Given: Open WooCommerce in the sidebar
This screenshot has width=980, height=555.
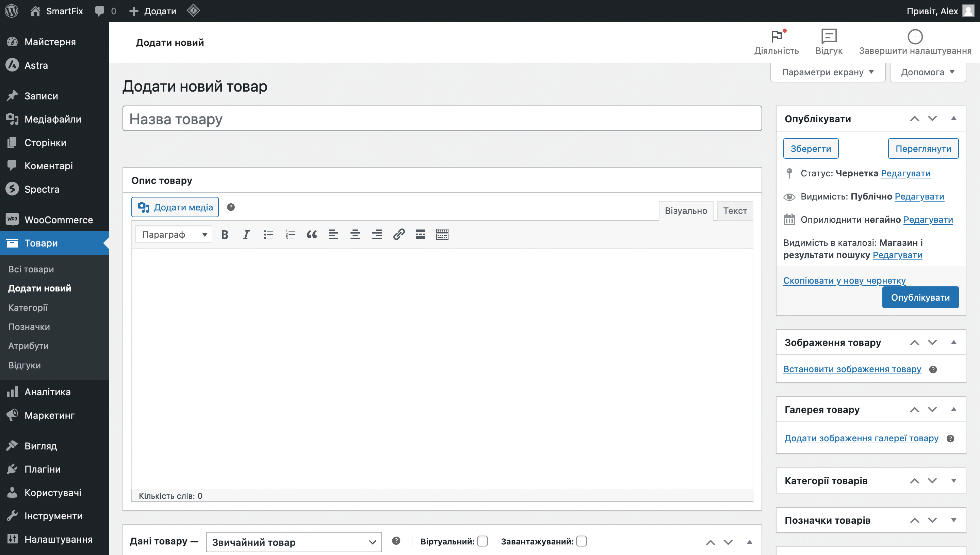Looking at the screenshot, I should tap(54, 220).
